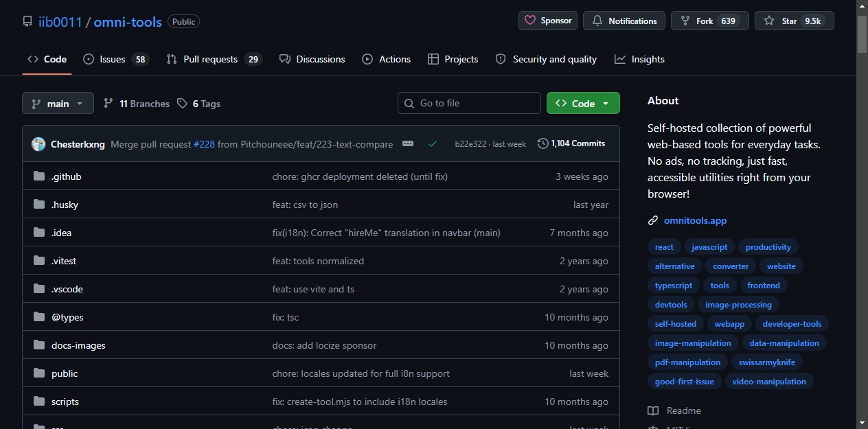Open the .github folder icon
Image resolution: width=868 pixels, height=429 pixels.
point(39,176)
